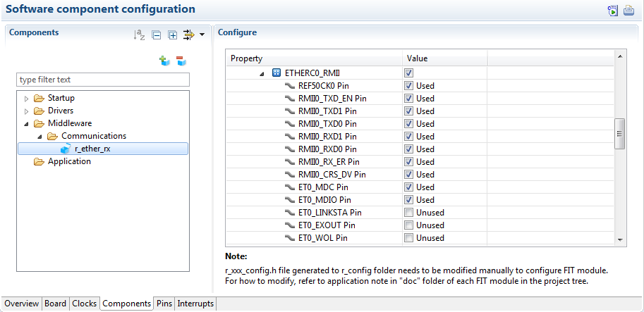
Task: Collapse the ETHERC0_RMII property group
Action: point(262,73)
